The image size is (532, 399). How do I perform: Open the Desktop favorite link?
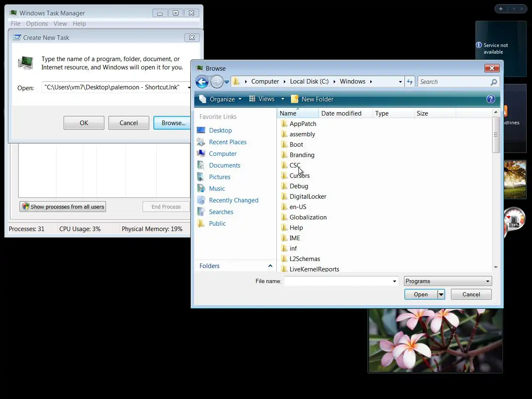[220, 131]
